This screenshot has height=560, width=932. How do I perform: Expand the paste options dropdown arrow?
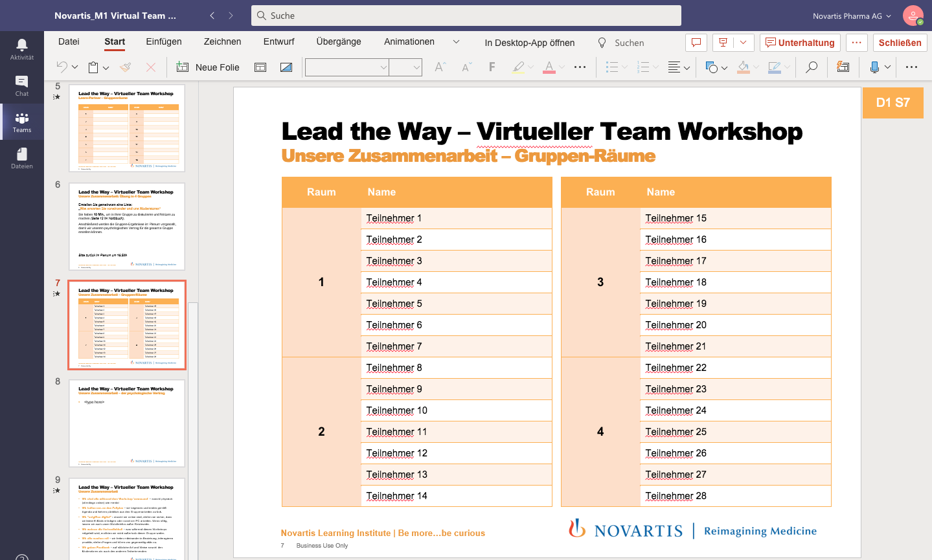[106, 67]
